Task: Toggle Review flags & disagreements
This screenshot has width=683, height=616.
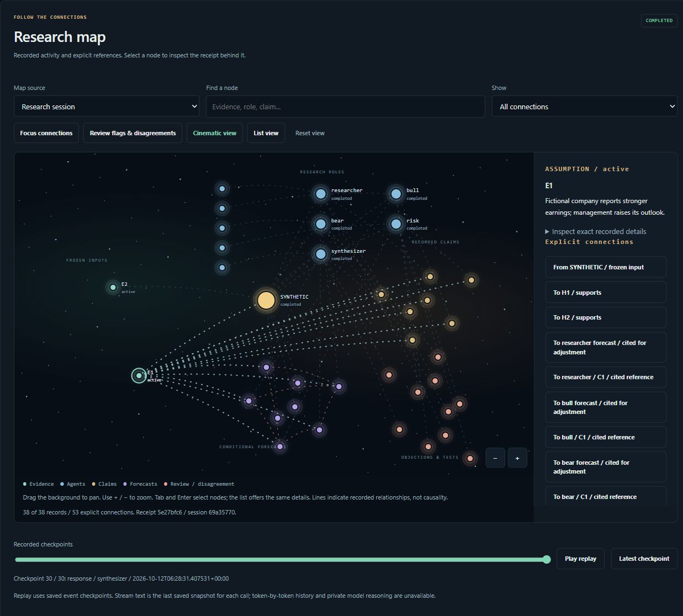Action: (x=133, y=133)
